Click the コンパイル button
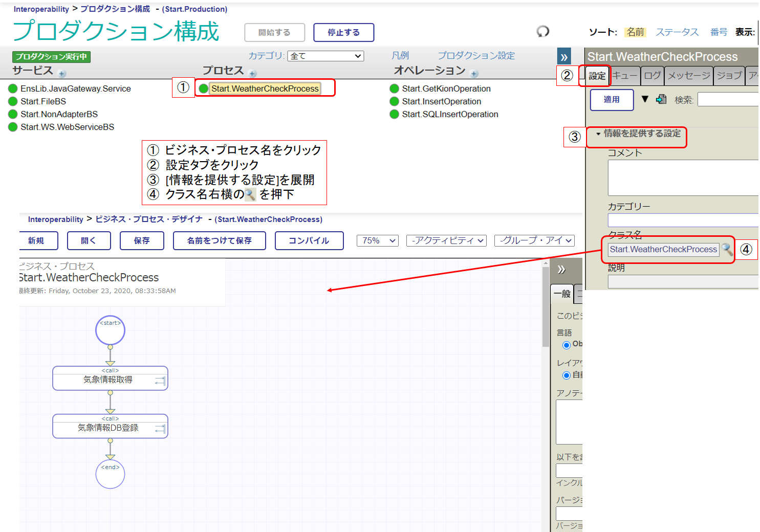The image size is (760, 532). pyautogui.click(x=309, y=241)
